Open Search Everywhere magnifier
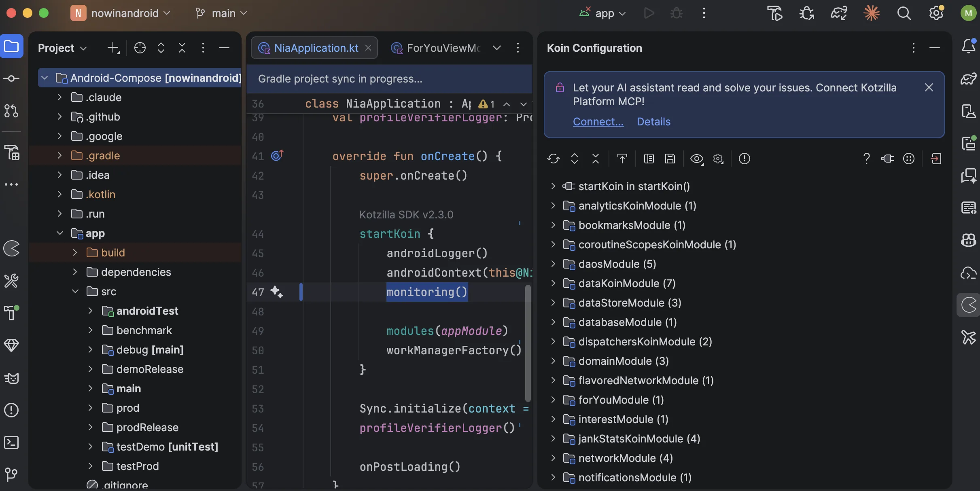980x491 pixels. pyautogui.click(x=904, y=13)
